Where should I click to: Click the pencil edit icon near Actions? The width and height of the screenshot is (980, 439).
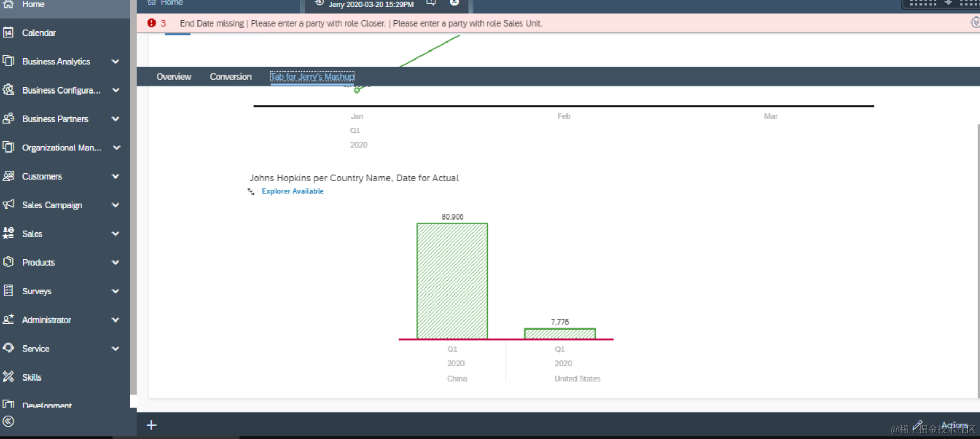tap(917, 425)
